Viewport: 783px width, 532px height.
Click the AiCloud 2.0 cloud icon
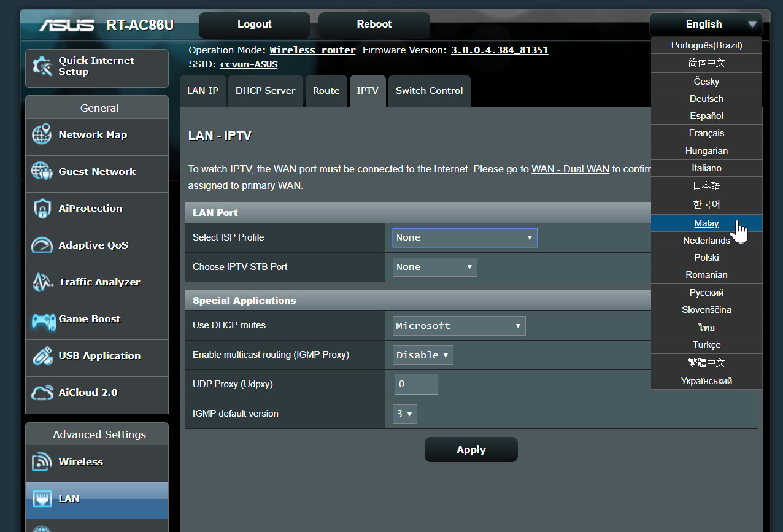pyautogui.click(x=42, y=393)
